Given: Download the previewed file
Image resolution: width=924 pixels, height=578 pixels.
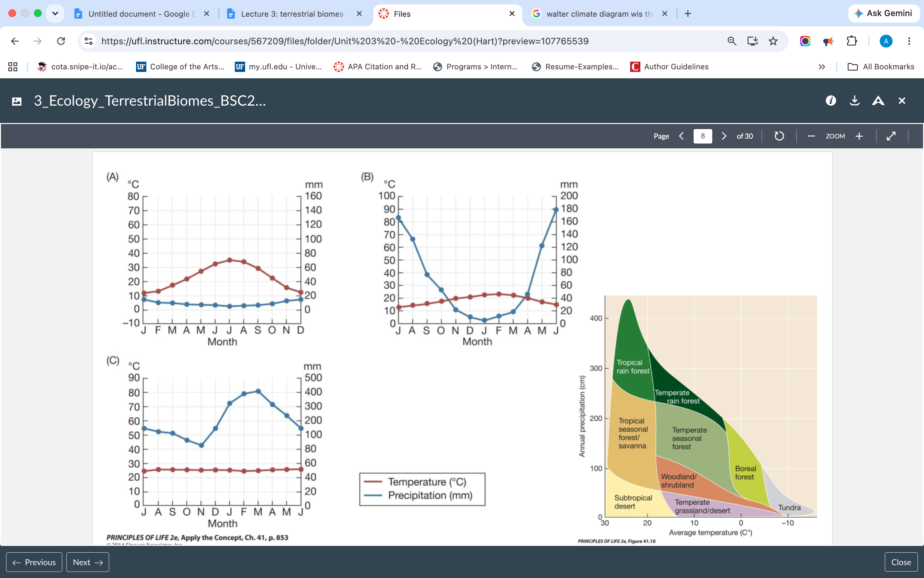Looking at the screenshot, I should click(854, 101).
